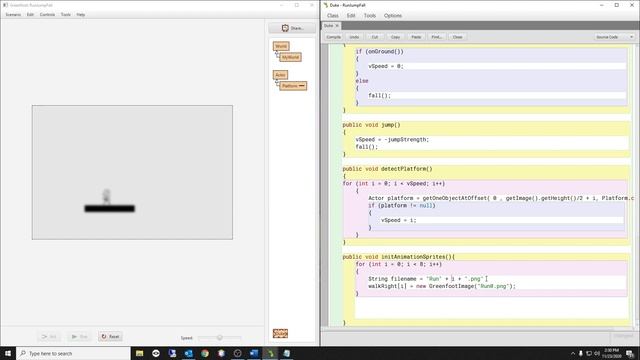This screenshot has height=360, width=640.
Task: Click the 'if (onGround())' line
Action: click(379, 51)
